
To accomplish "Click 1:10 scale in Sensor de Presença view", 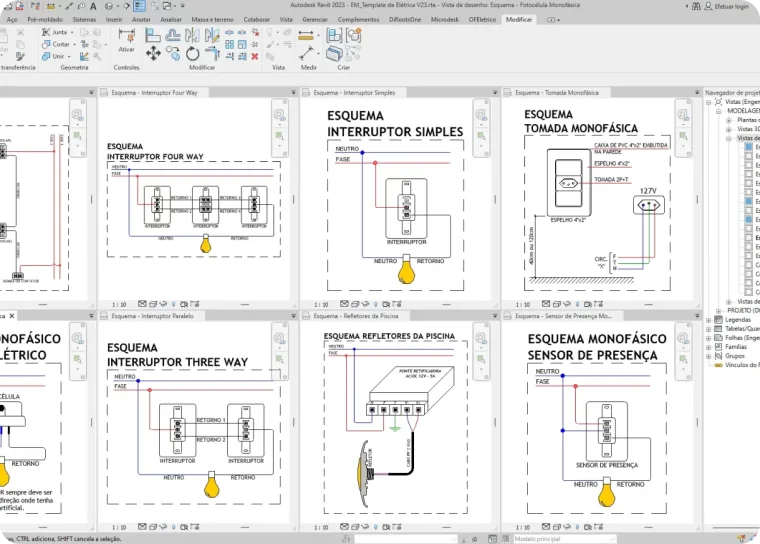I will [x=522, y=527].
